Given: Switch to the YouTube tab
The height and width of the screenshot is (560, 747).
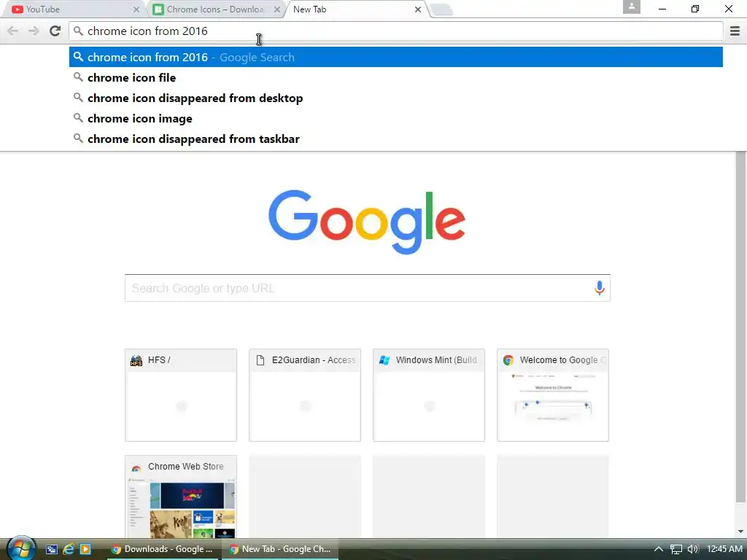Looking at the screenshot, I should click(71, 9).
